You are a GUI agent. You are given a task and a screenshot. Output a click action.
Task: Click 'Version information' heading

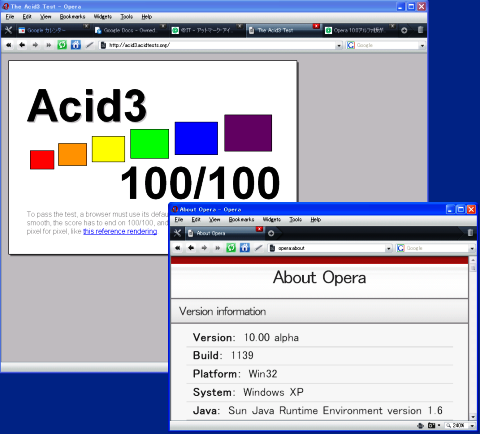223,311
